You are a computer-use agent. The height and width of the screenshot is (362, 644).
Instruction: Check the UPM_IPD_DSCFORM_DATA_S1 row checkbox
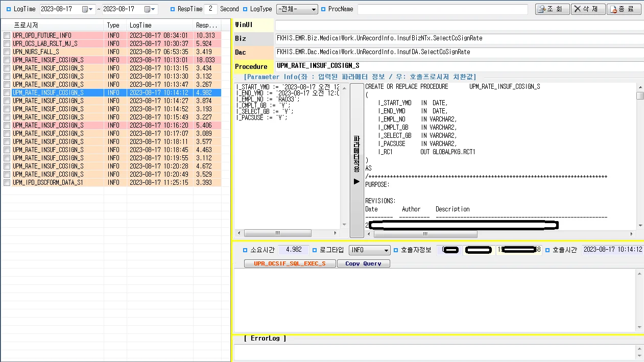click(7, 182)
